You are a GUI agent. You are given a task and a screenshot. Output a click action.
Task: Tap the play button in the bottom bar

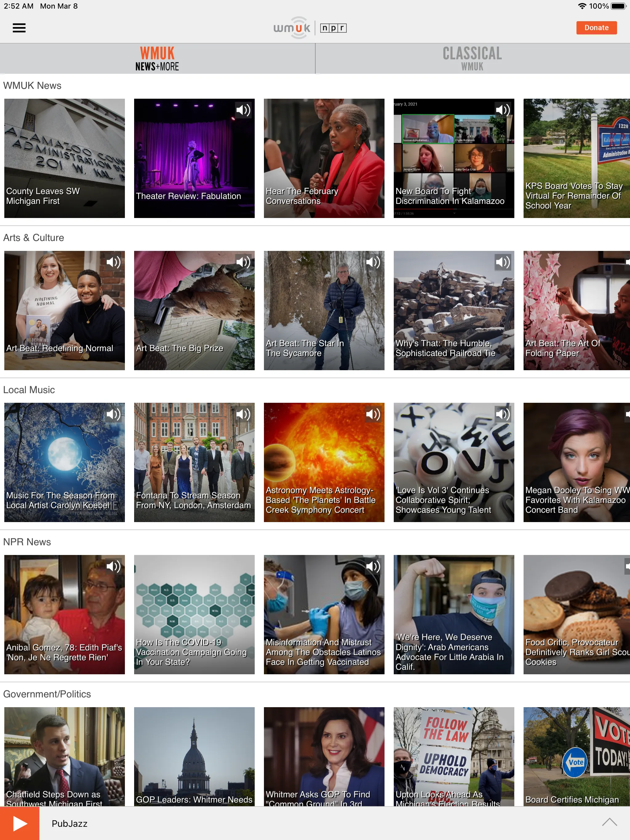point(19,823)
